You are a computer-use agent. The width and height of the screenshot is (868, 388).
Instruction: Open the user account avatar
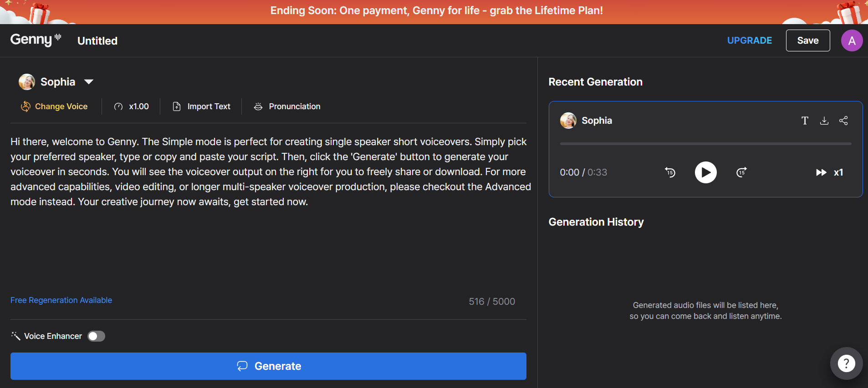point(852,40)
